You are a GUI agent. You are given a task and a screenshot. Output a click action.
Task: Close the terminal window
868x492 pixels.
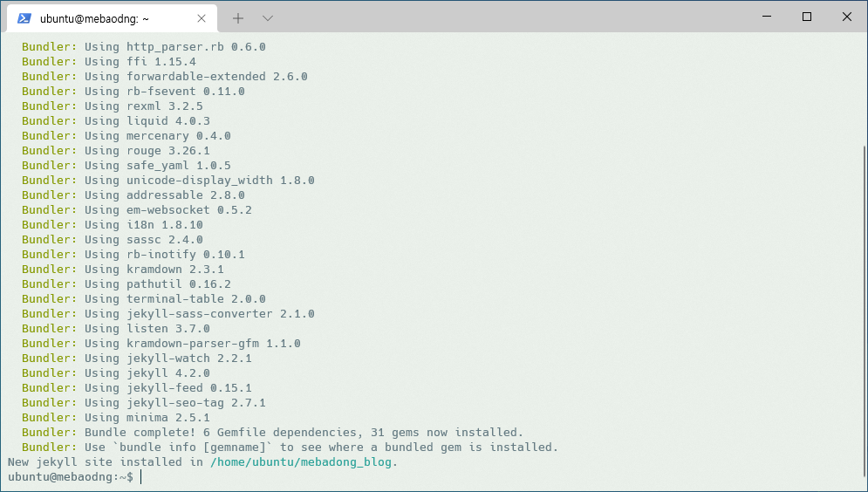846,17
